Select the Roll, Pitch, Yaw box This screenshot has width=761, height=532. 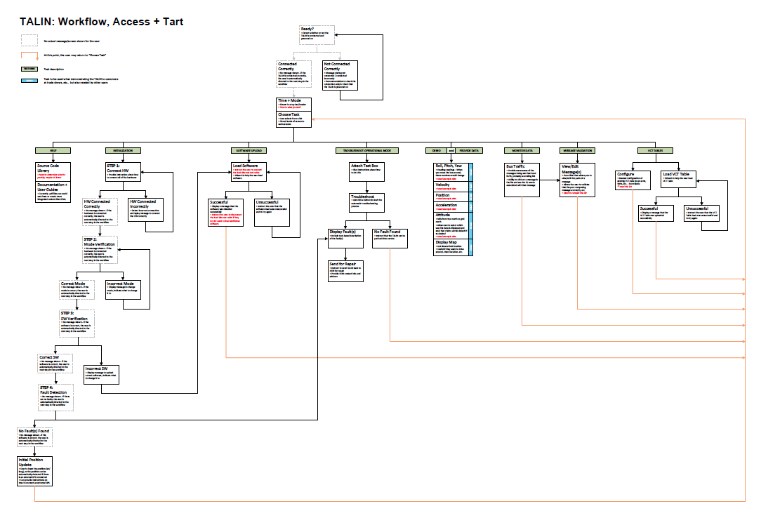click(451, 172)
